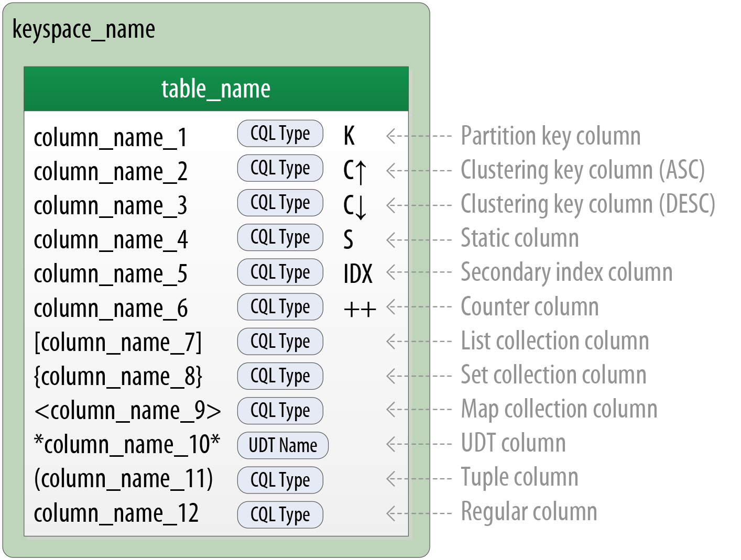
Task: Click the UDT Name type badge
Action: 283,445
